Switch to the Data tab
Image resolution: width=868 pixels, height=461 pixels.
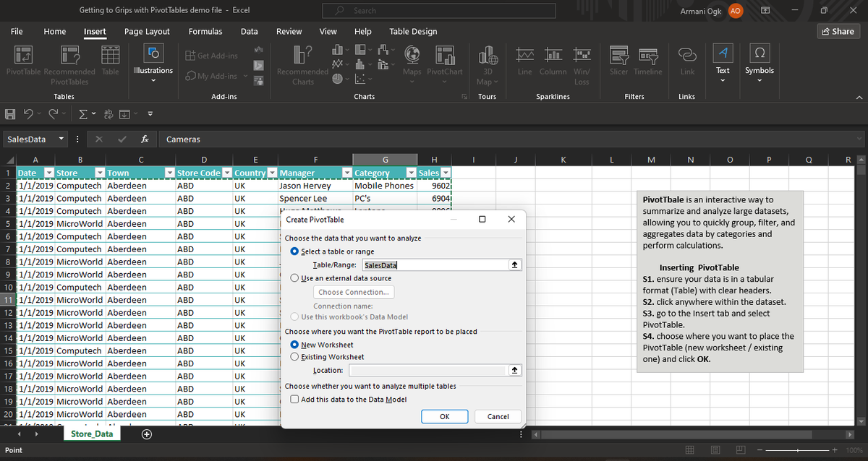point(249,31)
